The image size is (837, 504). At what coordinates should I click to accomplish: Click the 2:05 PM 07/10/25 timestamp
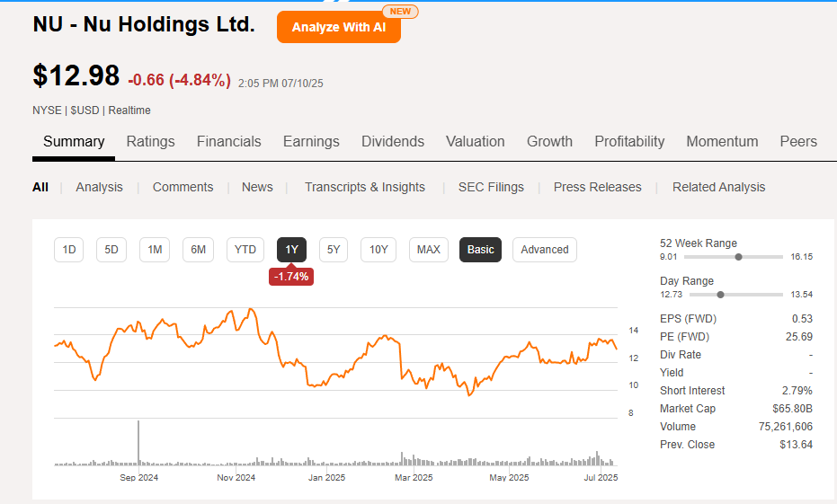point(280,84)
